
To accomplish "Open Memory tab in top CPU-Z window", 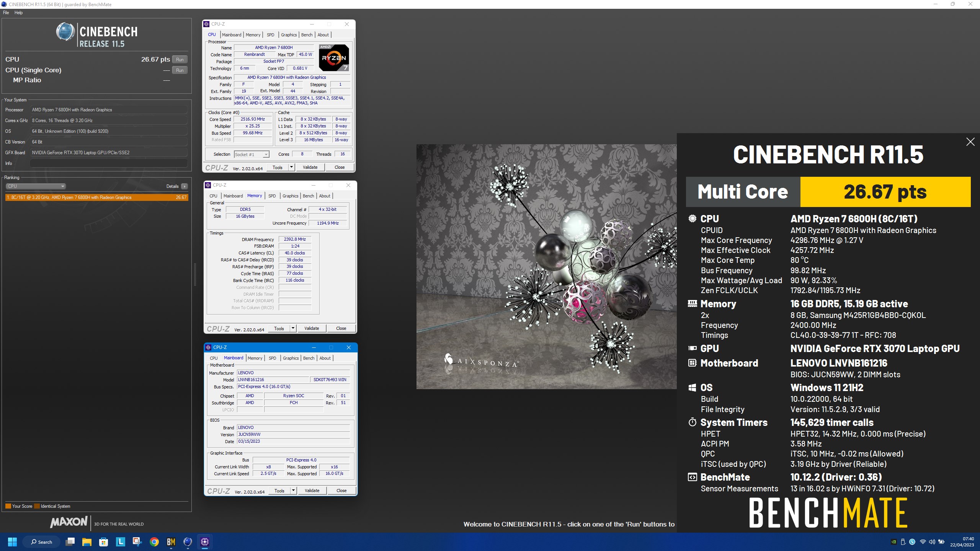I will click(253, 35).
